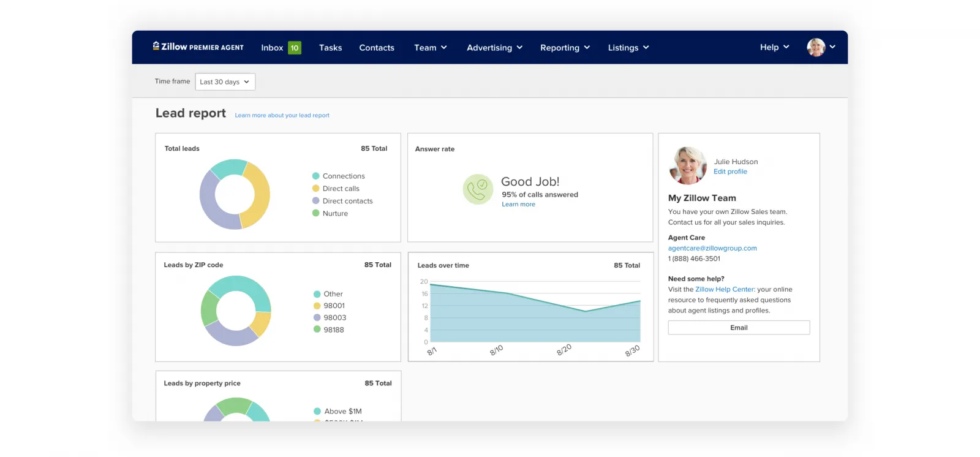Open the user avatar account menu
The image size is (980, 457).
821,47
